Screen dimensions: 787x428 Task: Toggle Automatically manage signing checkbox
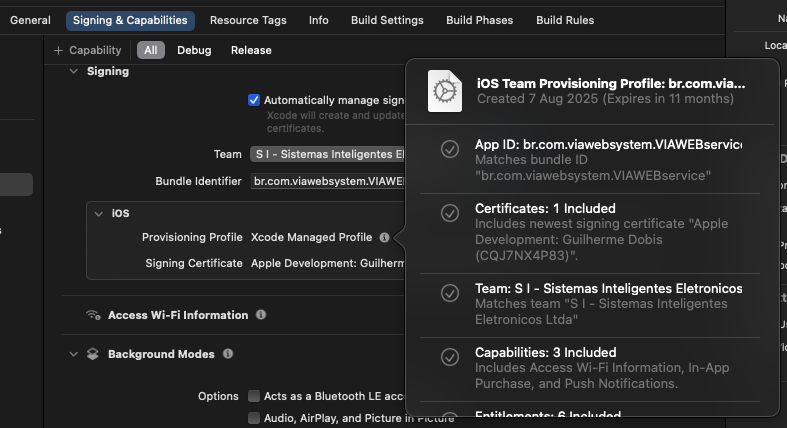254,100
